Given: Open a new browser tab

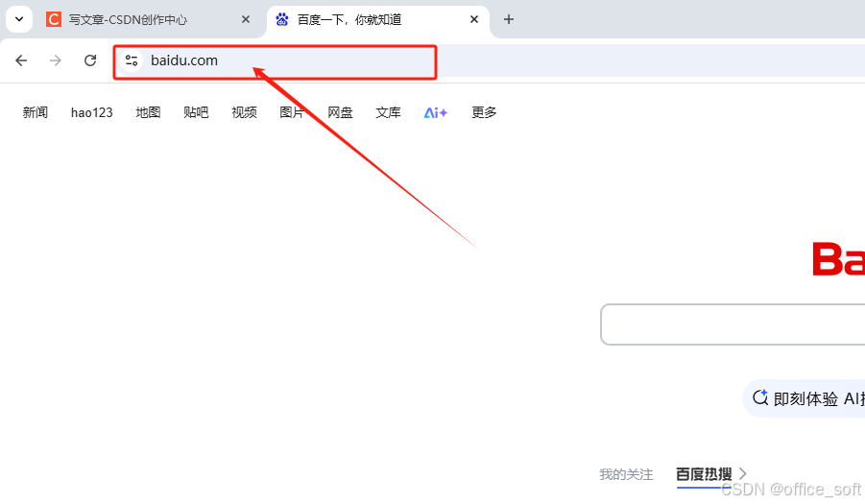Looking at the screenshot, I should 509,19.
